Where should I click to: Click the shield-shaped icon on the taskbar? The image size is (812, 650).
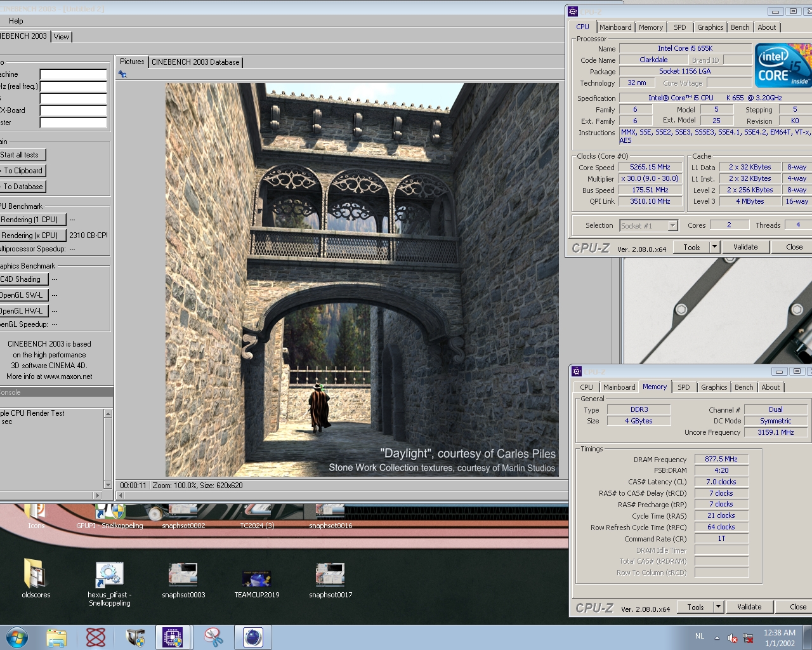point(135,637)
